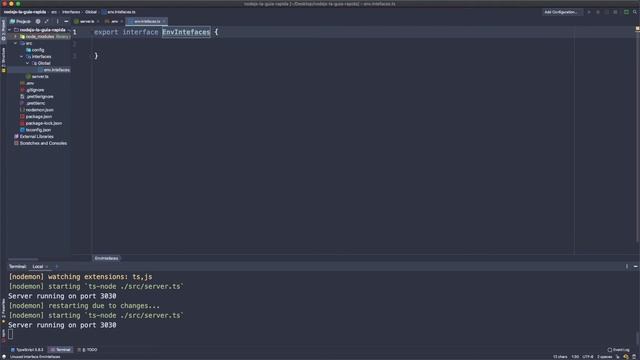The width and height of the screenshot is (640, 360).
Task: Click 'interfaces' in the breadcrumb bar
Action: (x=71, y=12)
